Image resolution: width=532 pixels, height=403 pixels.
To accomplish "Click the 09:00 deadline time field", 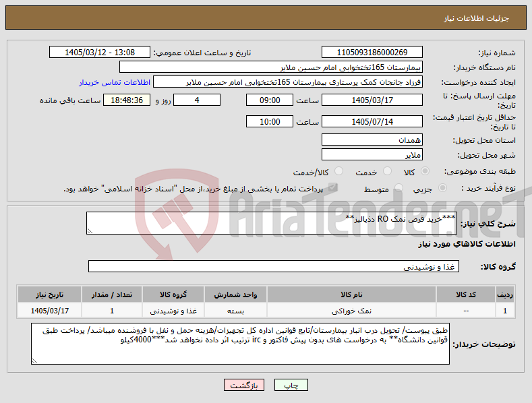I will click(270, 100).
